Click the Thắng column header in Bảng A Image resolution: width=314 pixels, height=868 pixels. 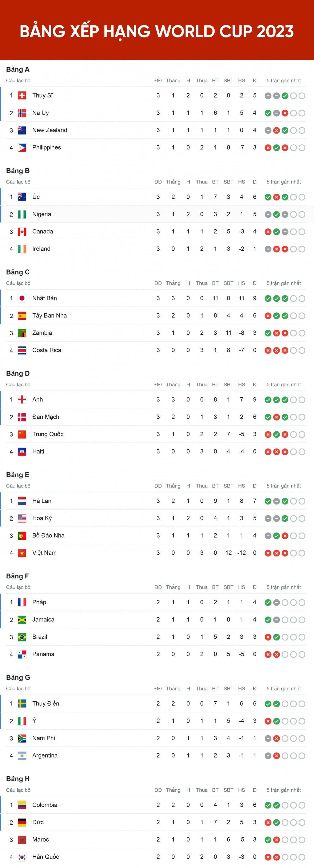coord(173,81)
